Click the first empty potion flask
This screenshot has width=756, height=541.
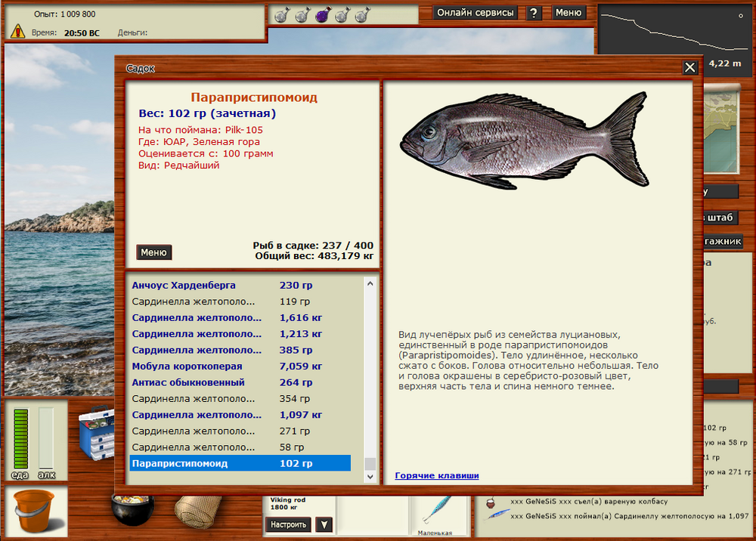point(280,14)
